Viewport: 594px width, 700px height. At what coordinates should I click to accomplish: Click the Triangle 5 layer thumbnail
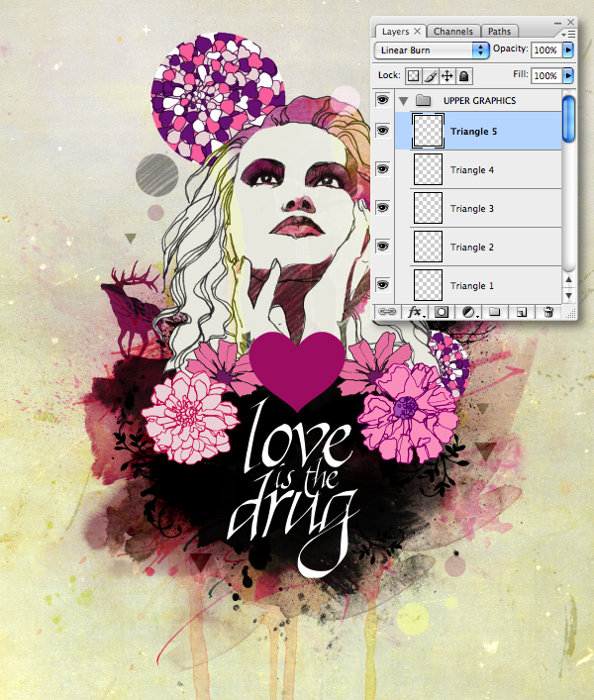[x=428, y=131]
